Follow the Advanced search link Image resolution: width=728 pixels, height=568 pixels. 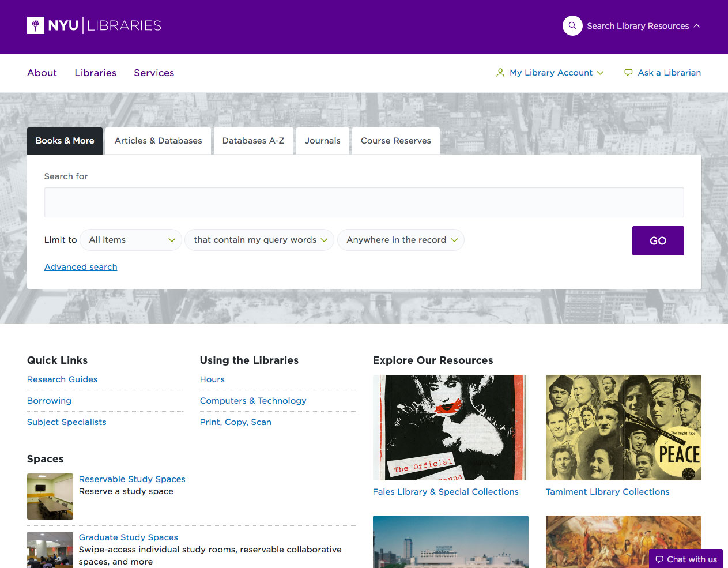[81, 267]
